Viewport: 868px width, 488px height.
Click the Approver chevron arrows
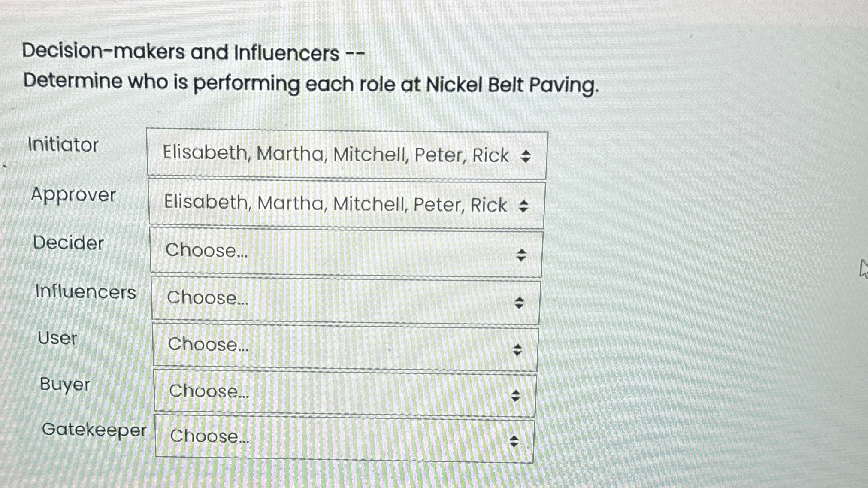524,206
